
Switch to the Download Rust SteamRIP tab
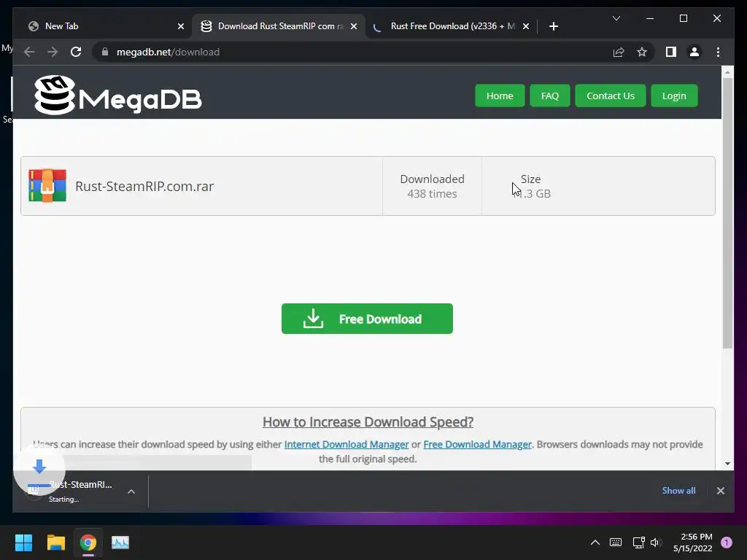(279, 26)
